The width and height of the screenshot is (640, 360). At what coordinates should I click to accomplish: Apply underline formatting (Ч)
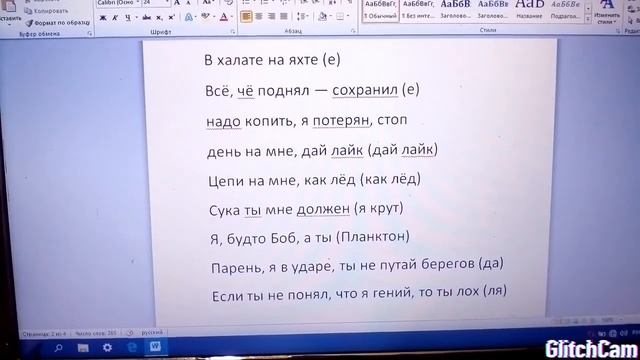(128, 18)
